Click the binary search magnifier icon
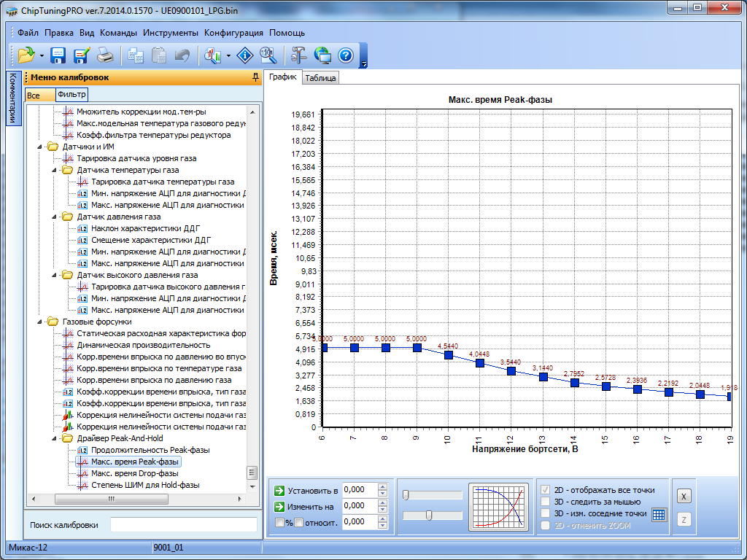The width and height of the screenshot is (747, 560). tap(267, 55)
